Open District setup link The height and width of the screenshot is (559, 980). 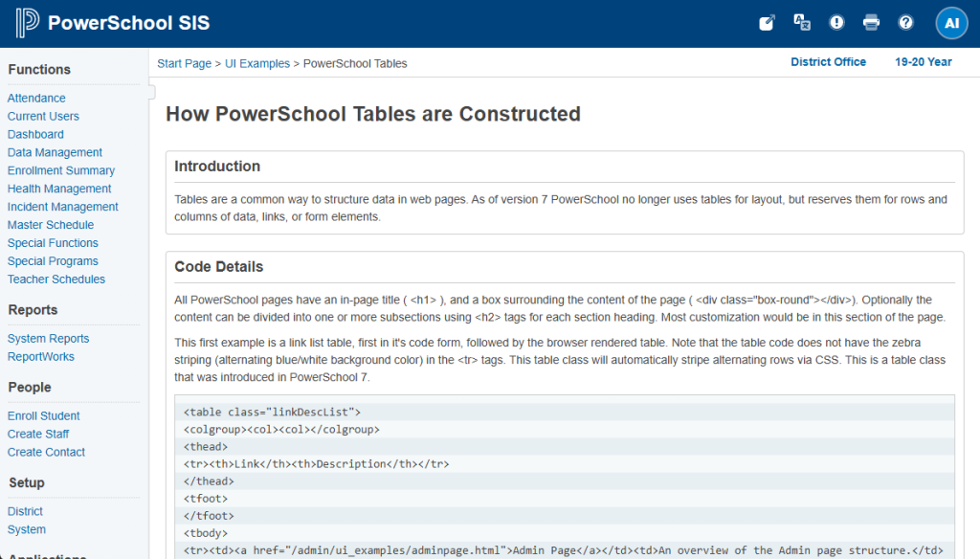(x=25, y=512)
